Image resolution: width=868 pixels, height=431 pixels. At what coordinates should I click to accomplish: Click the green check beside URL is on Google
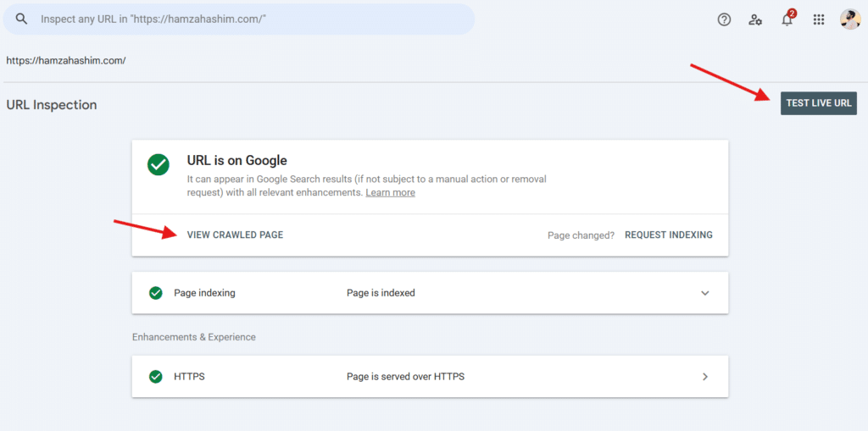point(159,164)
